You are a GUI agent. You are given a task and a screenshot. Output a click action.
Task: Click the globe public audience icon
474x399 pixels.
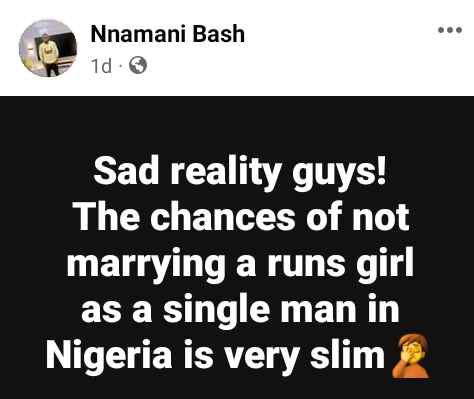click(138, 66)
